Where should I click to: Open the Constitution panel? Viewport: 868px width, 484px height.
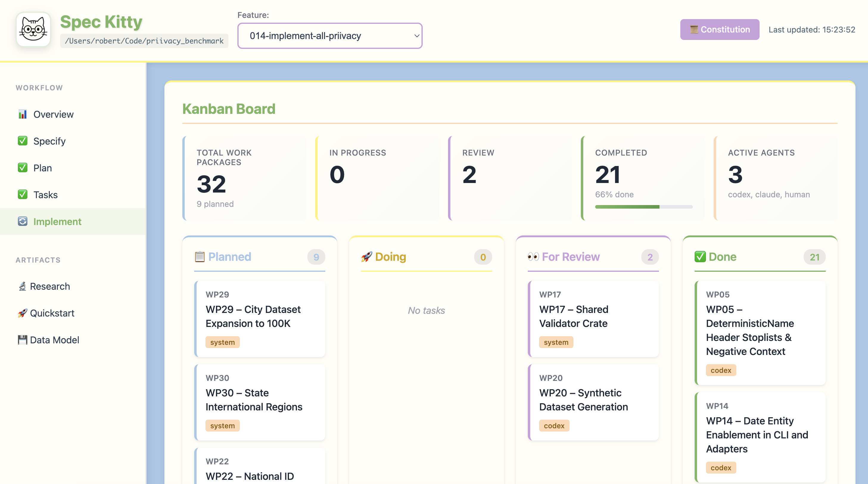(720, 29)
